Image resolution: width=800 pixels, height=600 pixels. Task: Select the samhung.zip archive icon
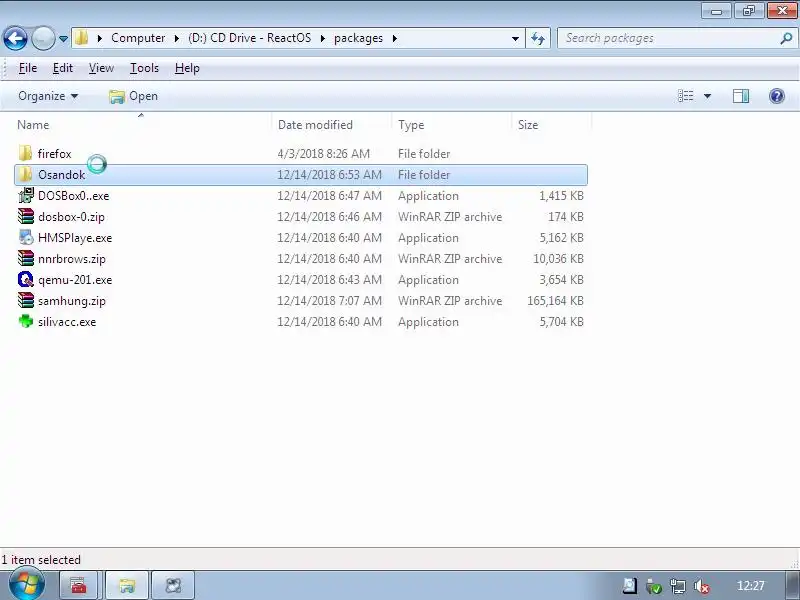pyautogui.click(x=26, y=301)
